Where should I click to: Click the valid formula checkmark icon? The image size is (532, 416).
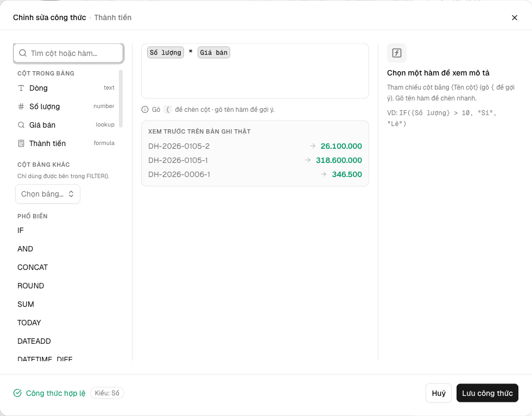[17, 393]
